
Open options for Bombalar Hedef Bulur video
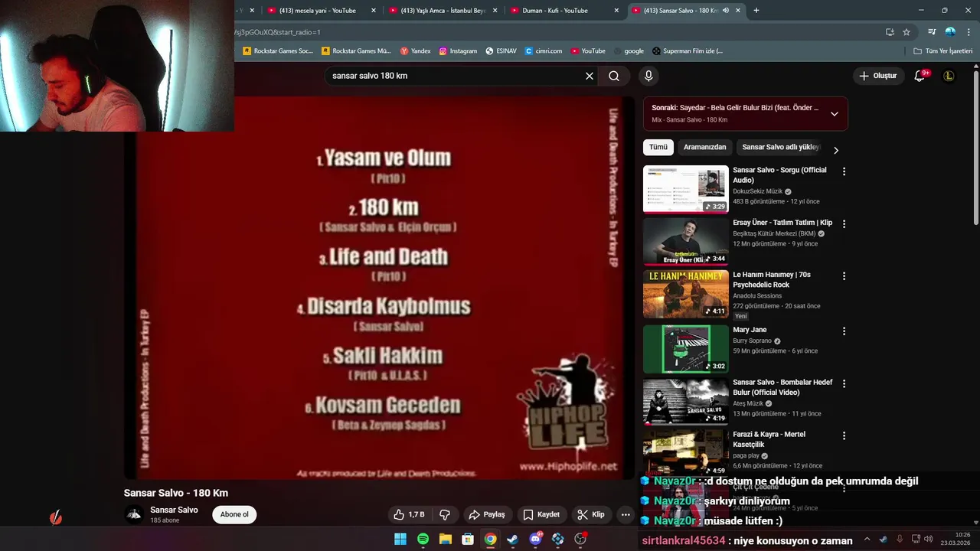tap(844, 383)
